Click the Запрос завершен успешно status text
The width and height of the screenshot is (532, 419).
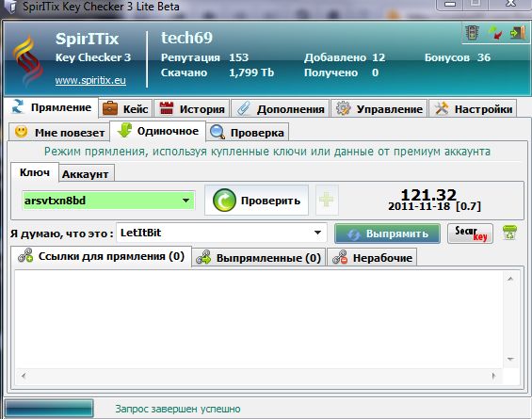[x=178, y=409]
